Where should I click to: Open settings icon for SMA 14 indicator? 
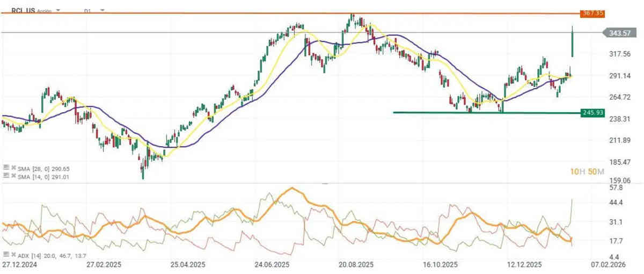pyautogui.click(x=5, y=175)
